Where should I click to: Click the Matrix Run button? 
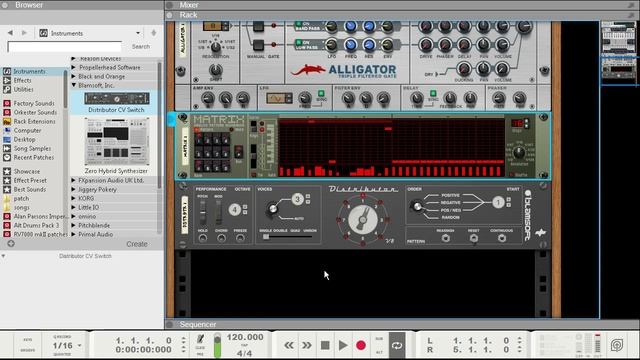[239, 151]
